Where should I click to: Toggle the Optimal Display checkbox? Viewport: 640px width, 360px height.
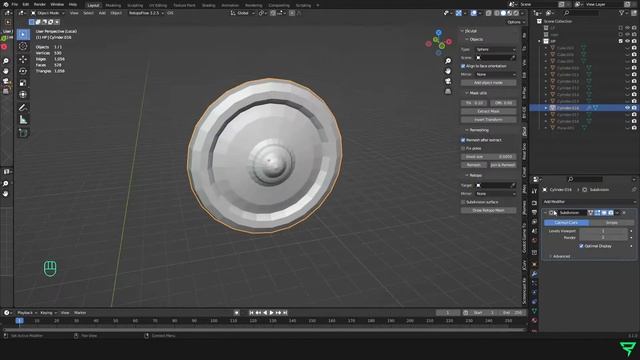[581, 246]
